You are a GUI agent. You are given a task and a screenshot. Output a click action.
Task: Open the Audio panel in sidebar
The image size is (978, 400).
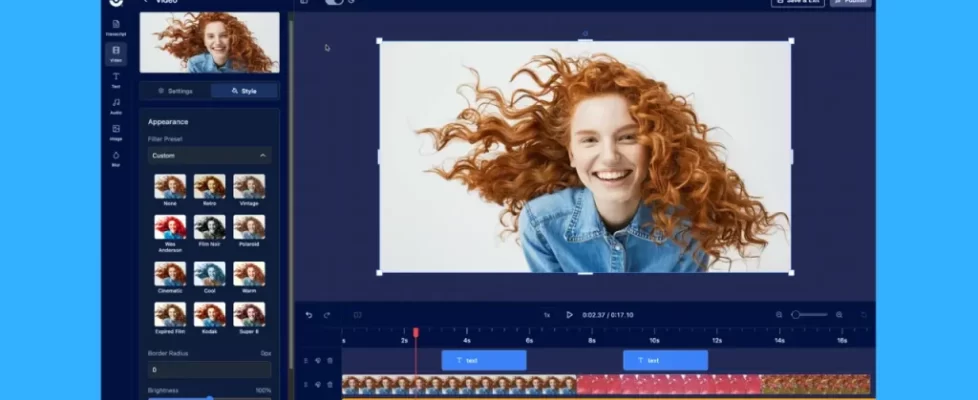point(116,105)
